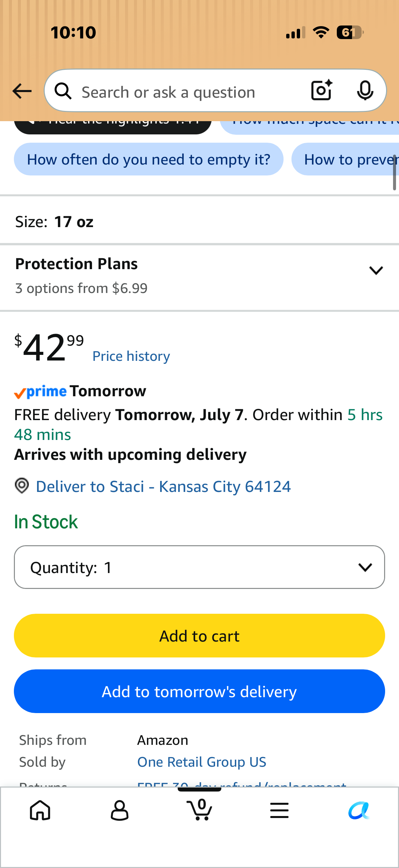Select the 17 oz size row

[199, 222]
